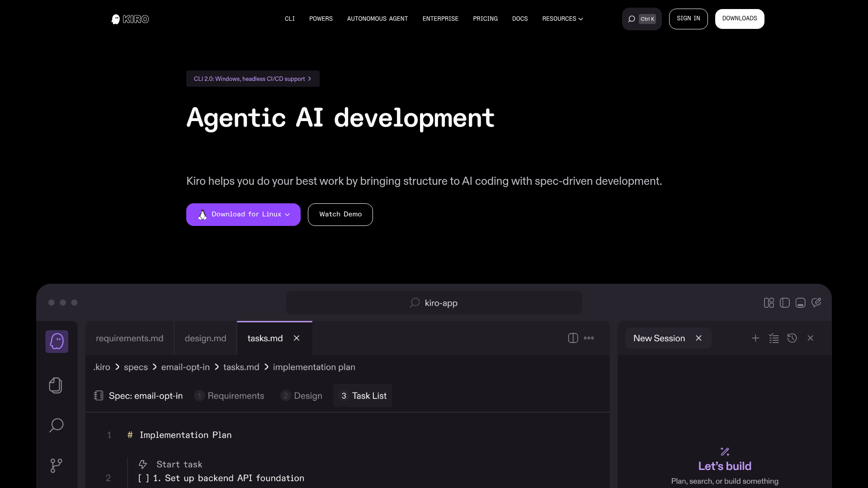The image size is (868, 488).
Task: Toggle the bottom panel layout icon
Action: (x=800, y=303)
